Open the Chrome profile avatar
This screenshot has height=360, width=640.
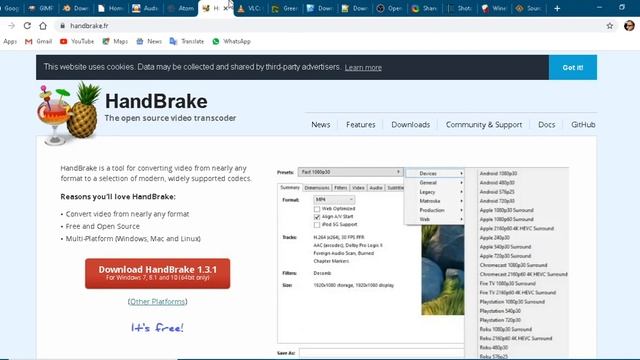[629, 26]
